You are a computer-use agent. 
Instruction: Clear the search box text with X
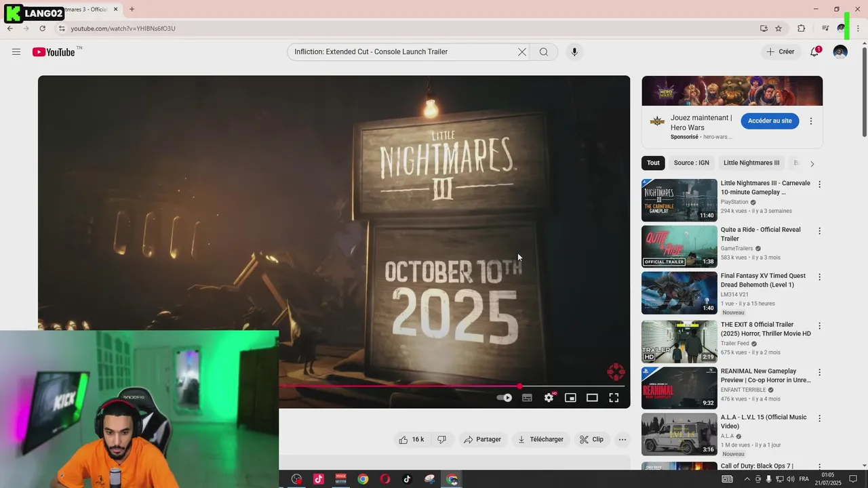[522, 52]
